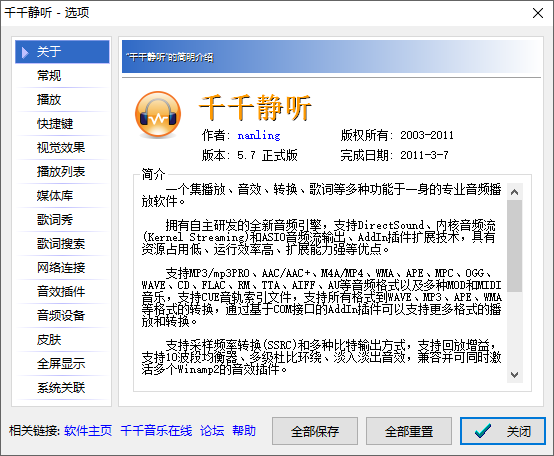Click the 帮助 link

[244, 431]
